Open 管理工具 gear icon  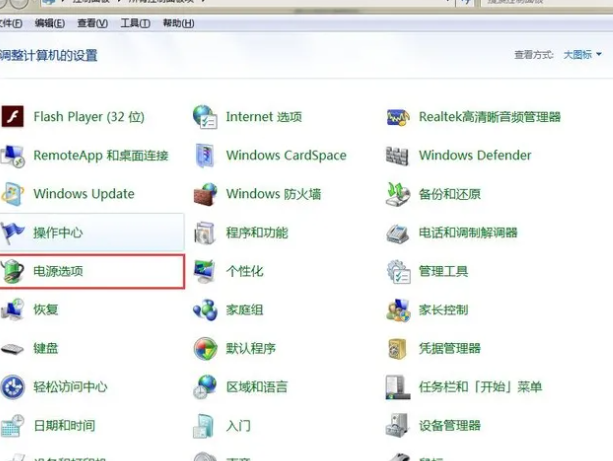pyautogui.click(x=398, y=271)
